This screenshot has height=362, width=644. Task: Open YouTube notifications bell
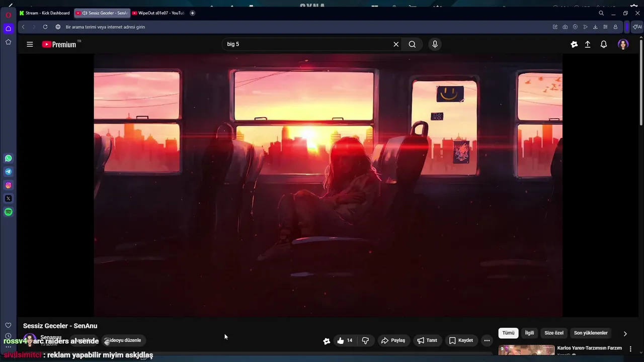604,44
